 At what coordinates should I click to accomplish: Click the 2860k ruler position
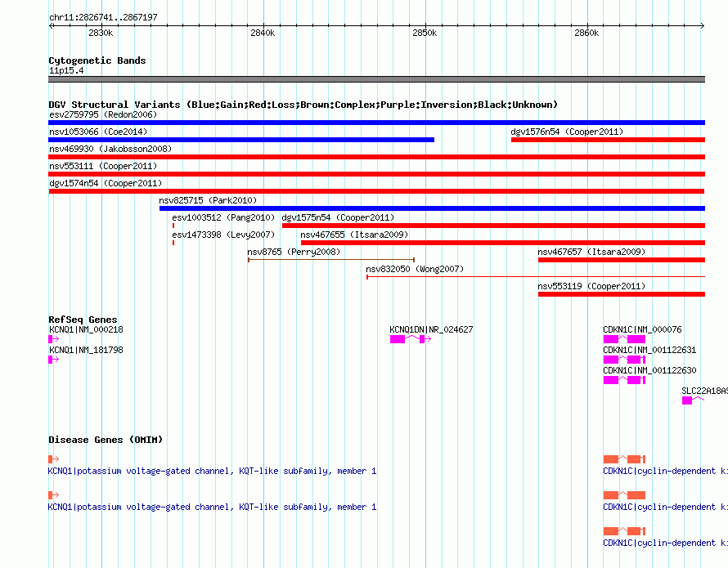click(x=586, y=33)
